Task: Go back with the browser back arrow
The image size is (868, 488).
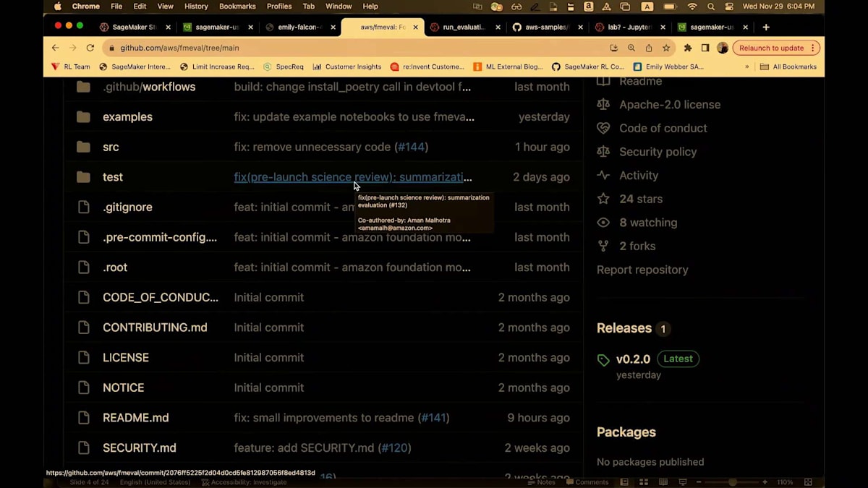Action: pos(55,48)
